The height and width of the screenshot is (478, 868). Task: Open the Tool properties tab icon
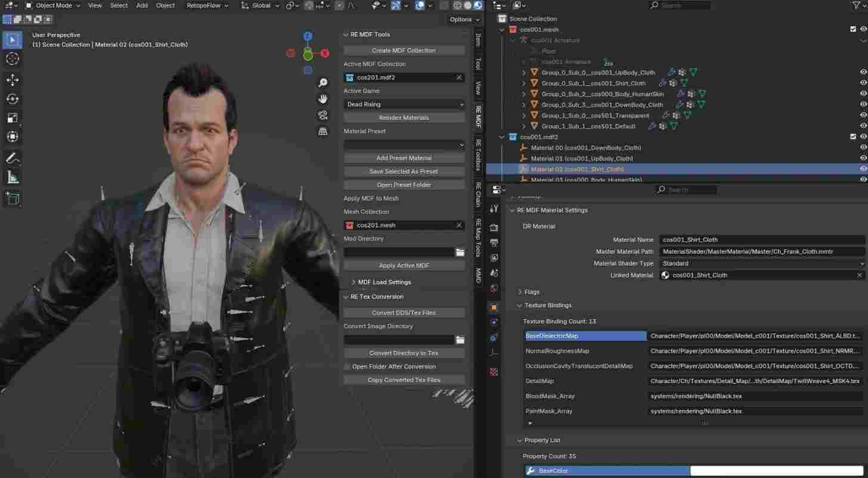coord(494,208)
